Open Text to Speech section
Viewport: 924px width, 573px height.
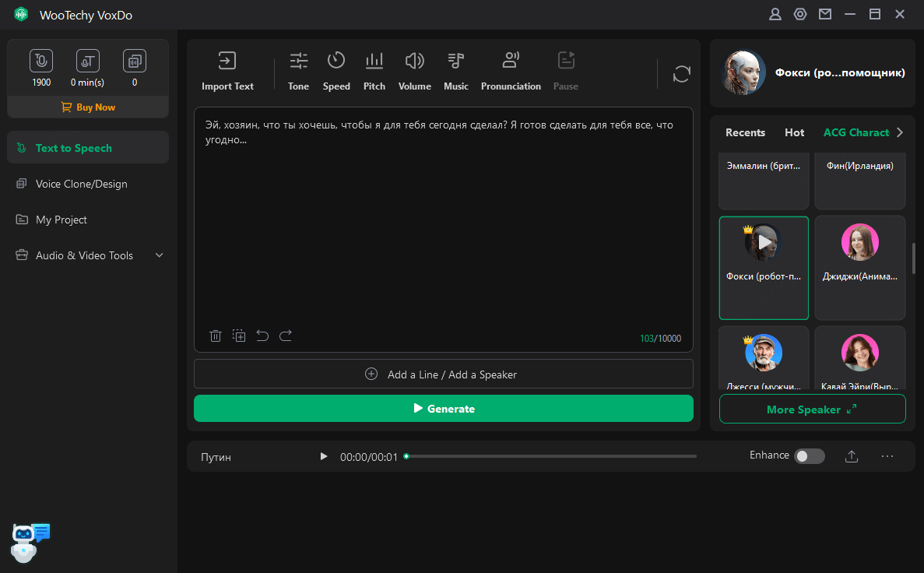pos(88,147)
